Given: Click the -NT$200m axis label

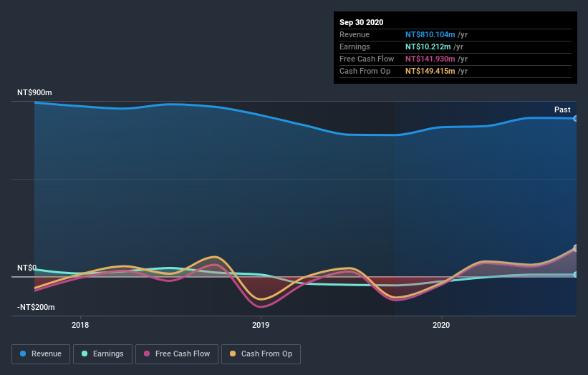Looking at the screenshot, I should coord(36,307).
